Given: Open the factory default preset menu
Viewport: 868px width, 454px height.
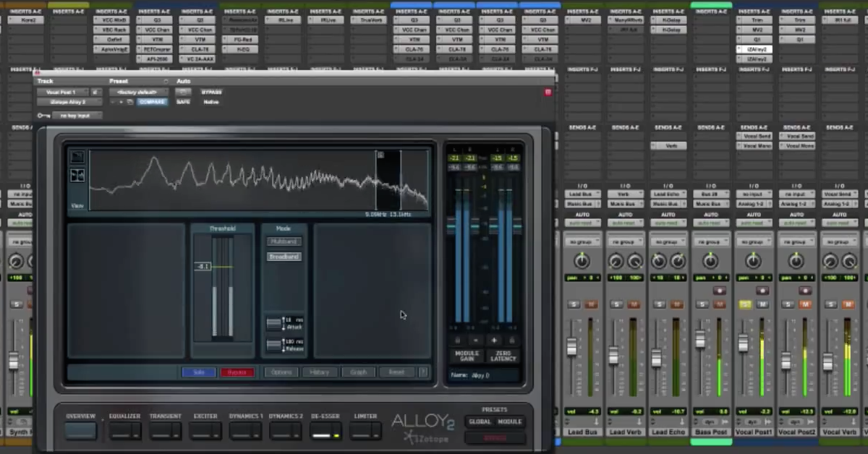Looking at the screenshot, I should click(x=137, y=92).
